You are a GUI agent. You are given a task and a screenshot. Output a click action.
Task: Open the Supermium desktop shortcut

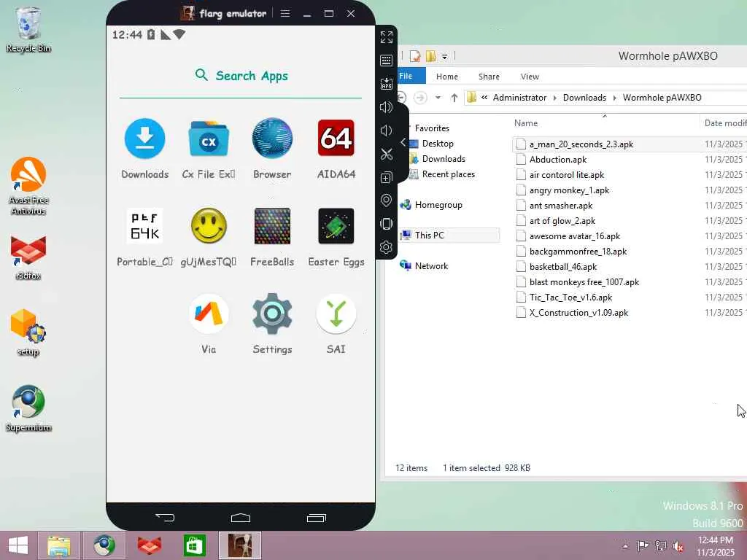28,408
